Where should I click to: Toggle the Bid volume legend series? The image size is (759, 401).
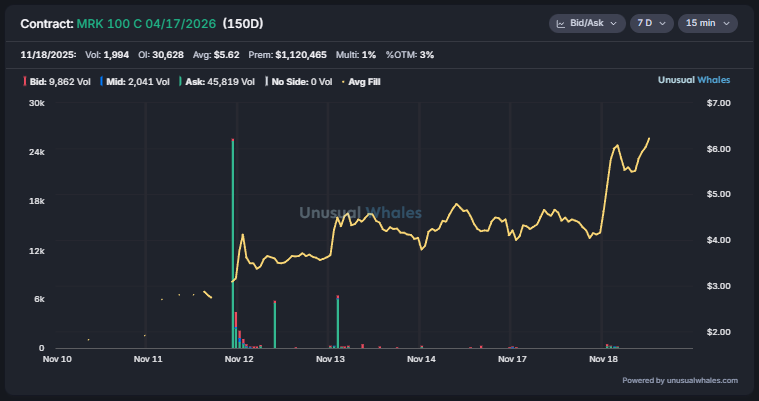(56, 81)
